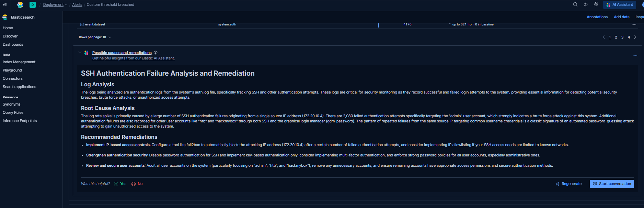Click the Start conversation button
This screenshot has width=644, height=208.
tap(612, 184)
